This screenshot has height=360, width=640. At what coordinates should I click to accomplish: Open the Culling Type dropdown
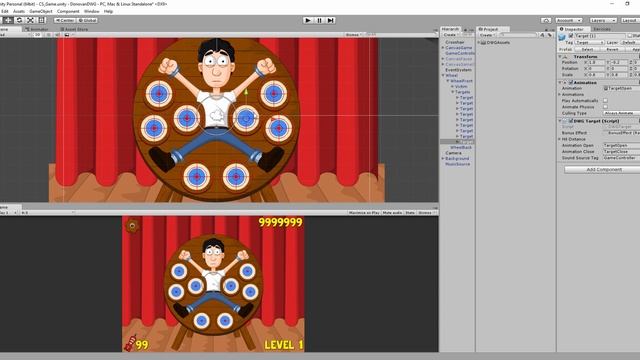(x=621, y=113)
